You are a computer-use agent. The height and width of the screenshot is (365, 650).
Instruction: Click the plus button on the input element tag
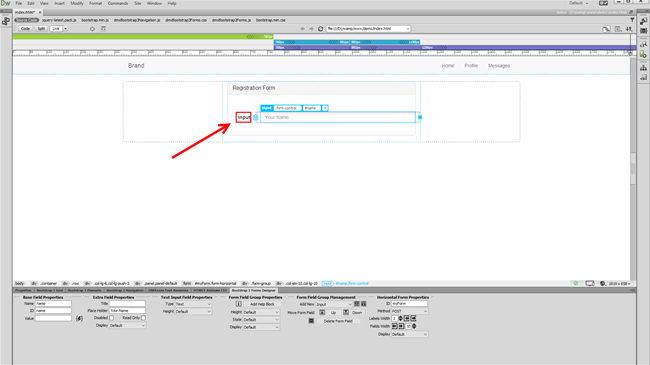point(325,108)
